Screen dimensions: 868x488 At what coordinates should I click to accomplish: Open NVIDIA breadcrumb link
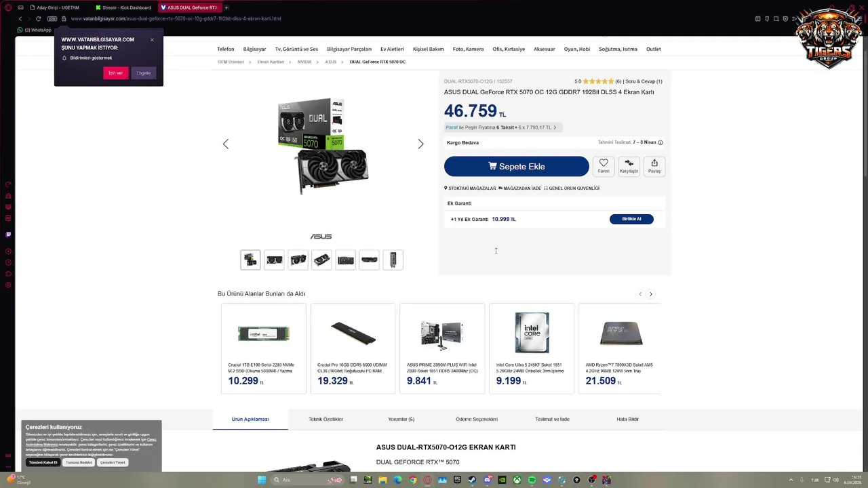point(304,62)
